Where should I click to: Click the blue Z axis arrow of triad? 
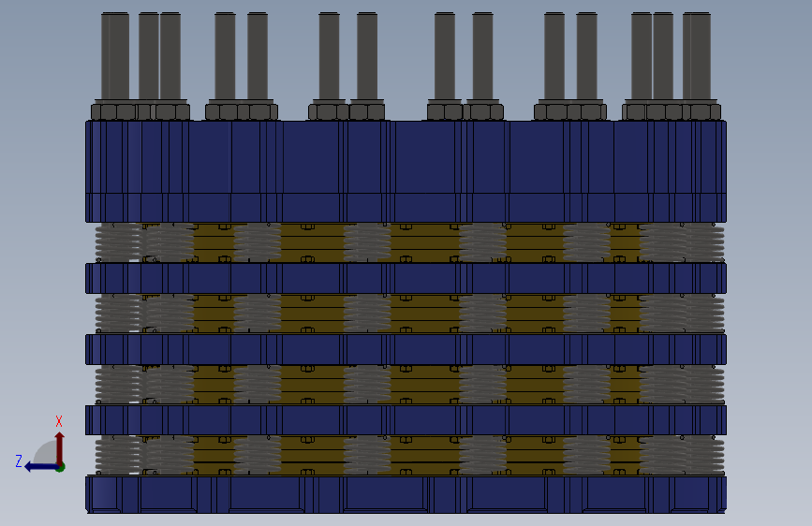pos(40,467)
